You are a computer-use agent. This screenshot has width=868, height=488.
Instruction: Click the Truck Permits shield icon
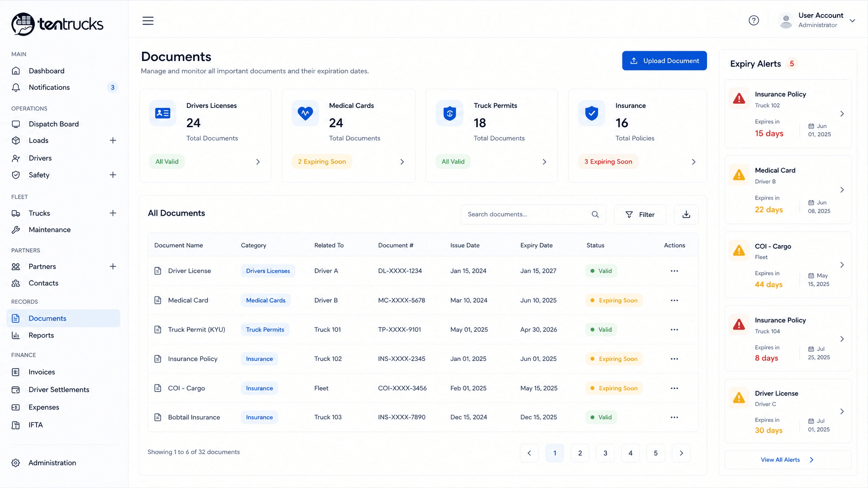pyautogui.click(x=450, y=113)
